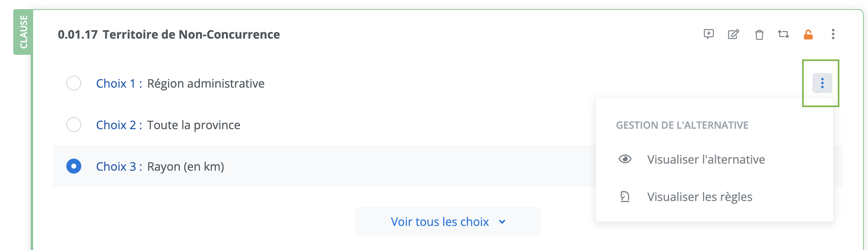Open the clause header three-dot menu
Viewport: 868px width, 250px height.
[833, 34]
